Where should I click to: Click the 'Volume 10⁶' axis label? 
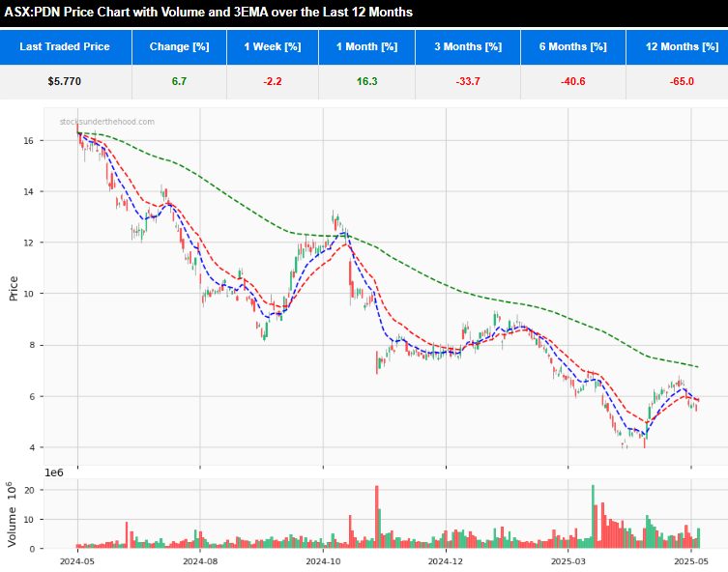click(12, 514)
